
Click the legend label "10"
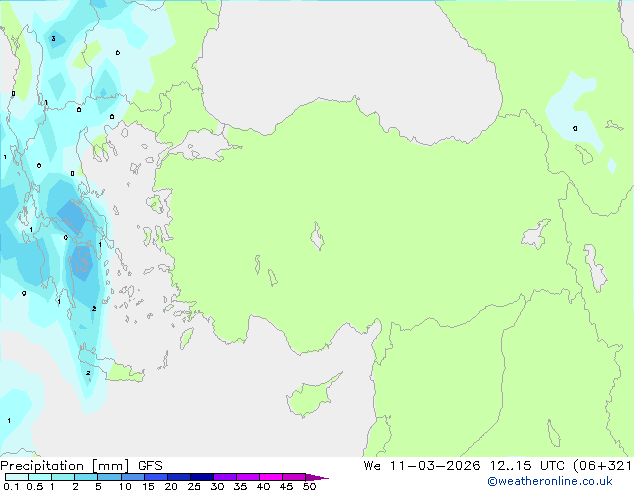click(125, 486)
